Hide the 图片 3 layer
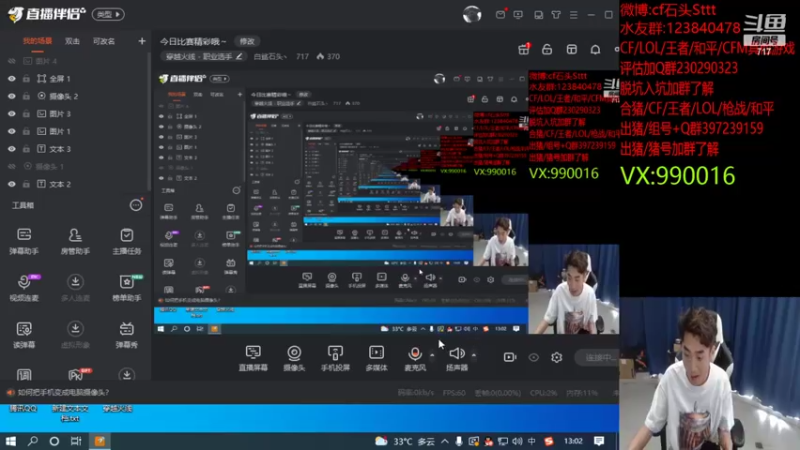 point(12,114)
